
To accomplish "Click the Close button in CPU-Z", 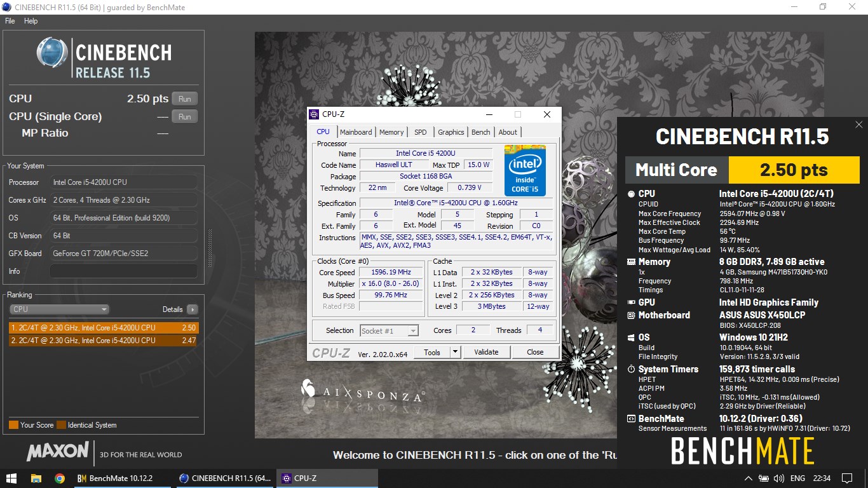I will (x=535, y=352).
